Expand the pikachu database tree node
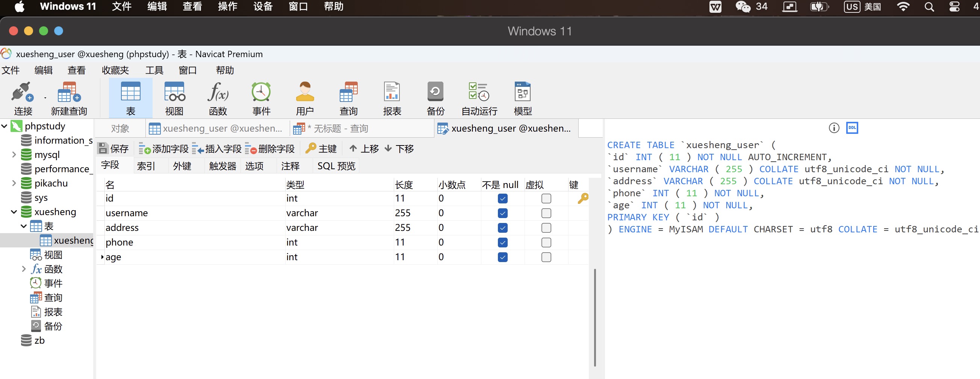This screenshot has width=980, height=379. pos(14,183)
